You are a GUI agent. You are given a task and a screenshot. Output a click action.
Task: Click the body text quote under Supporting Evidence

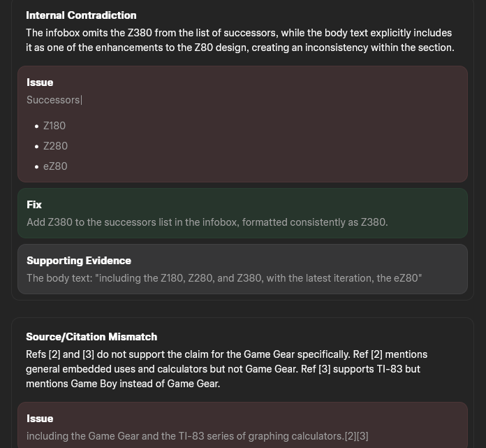(x=223, y=278)
